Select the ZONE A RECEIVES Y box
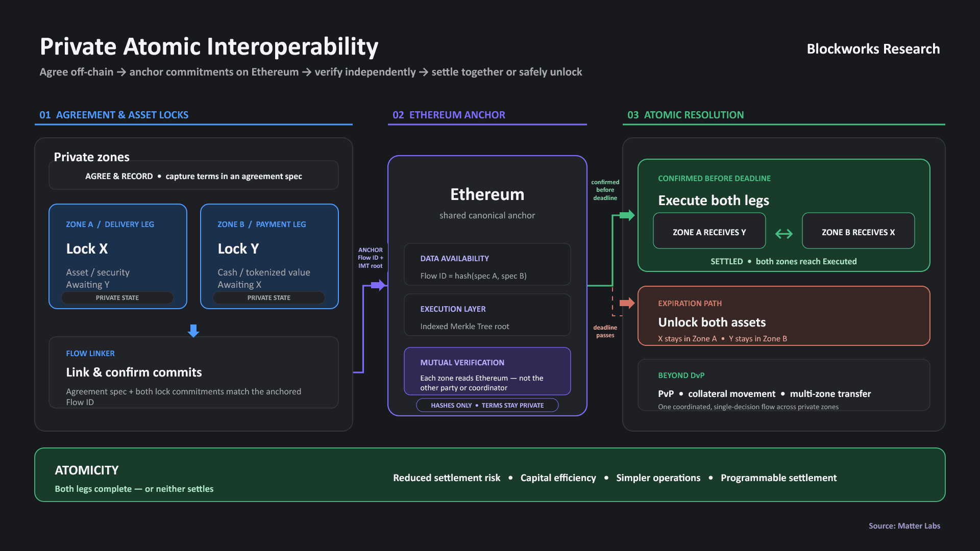The image size is (980, 551). (x=709, y=231)
